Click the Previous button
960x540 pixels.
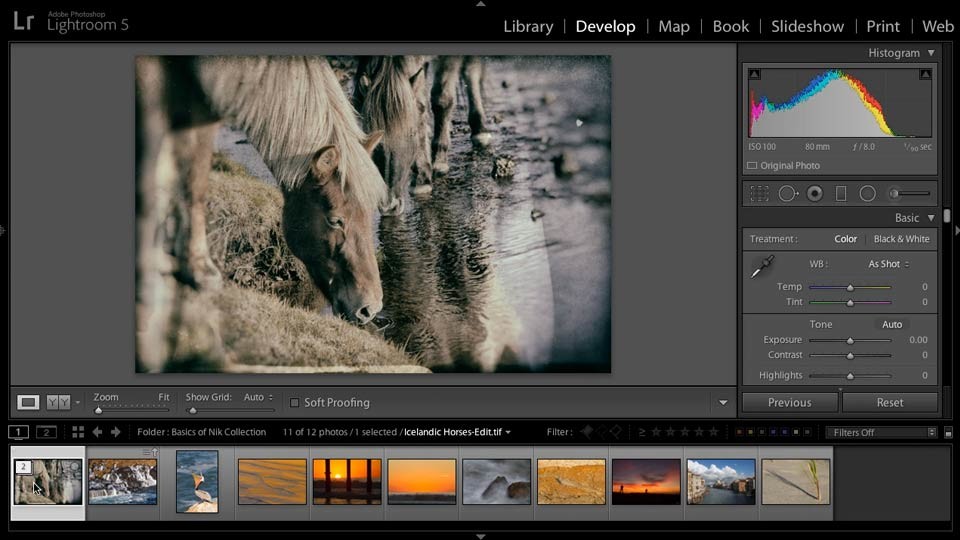790,402
